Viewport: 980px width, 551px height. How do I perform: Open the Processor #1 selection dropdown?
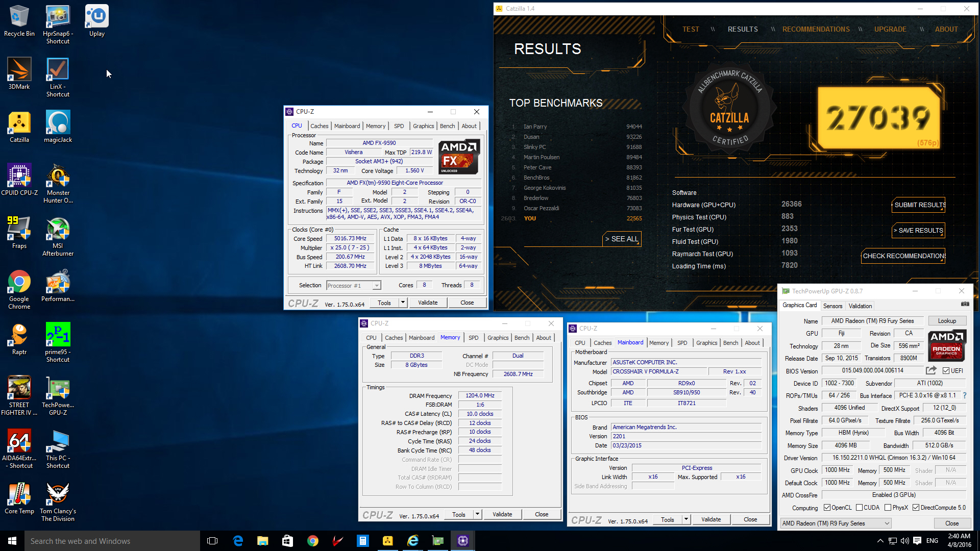tap(354, 286)
